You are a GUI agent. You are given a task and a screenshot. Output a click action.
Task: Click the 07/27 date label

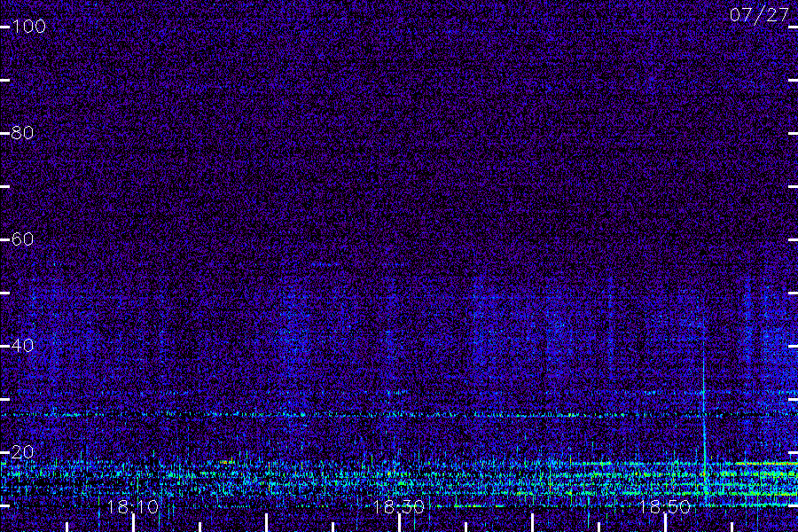click(759, 15)
